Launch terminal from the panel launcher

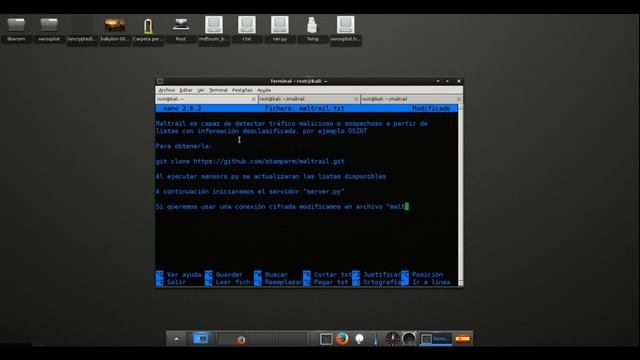coord(326,339)
